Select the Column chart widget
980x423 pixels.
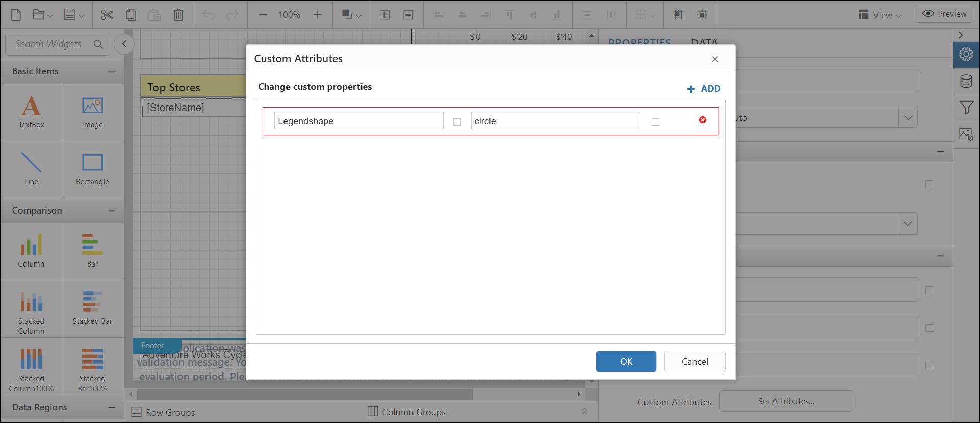tap(31, 251)
